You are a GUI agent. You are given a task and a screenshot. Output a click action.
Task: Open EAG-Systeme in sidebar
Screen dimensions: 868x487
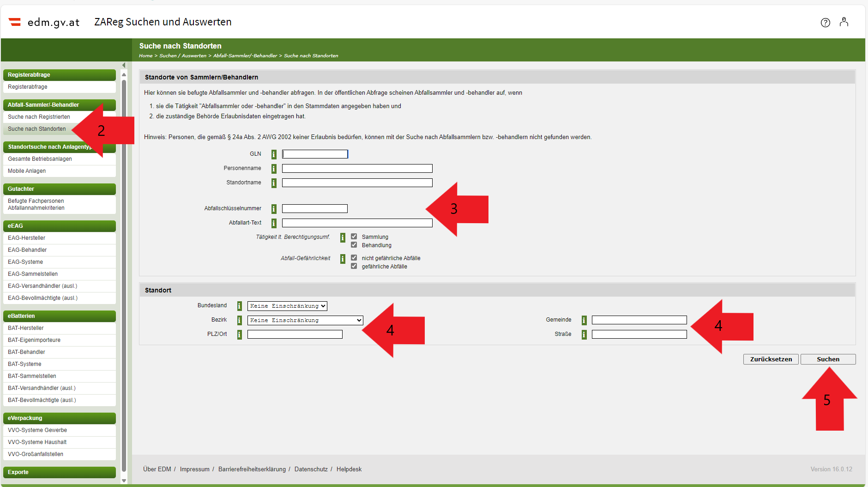60,262
